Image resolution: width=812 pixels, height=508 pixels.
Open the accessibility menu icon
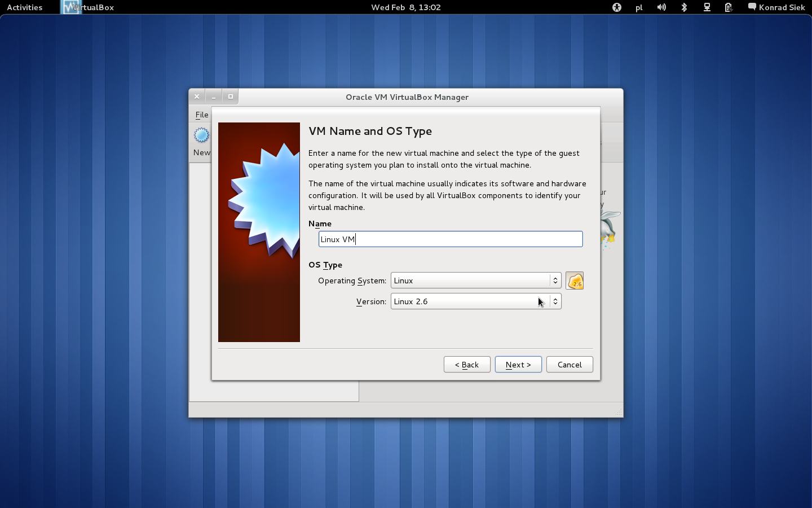617,7
